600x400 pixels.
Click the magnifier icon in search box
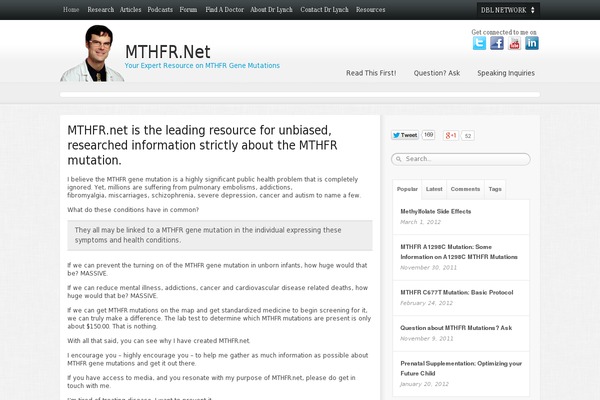point(398,158)
